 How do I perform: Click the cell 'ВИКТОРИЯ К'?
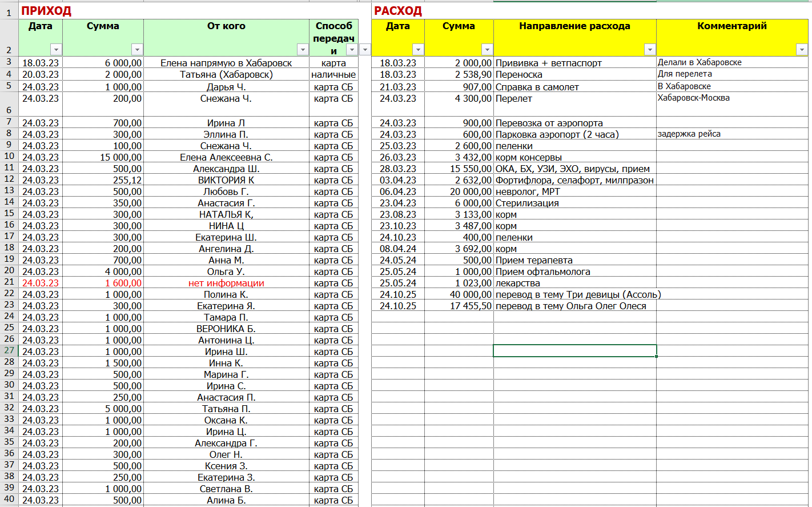pyautogui.click(x=226, y=180)
